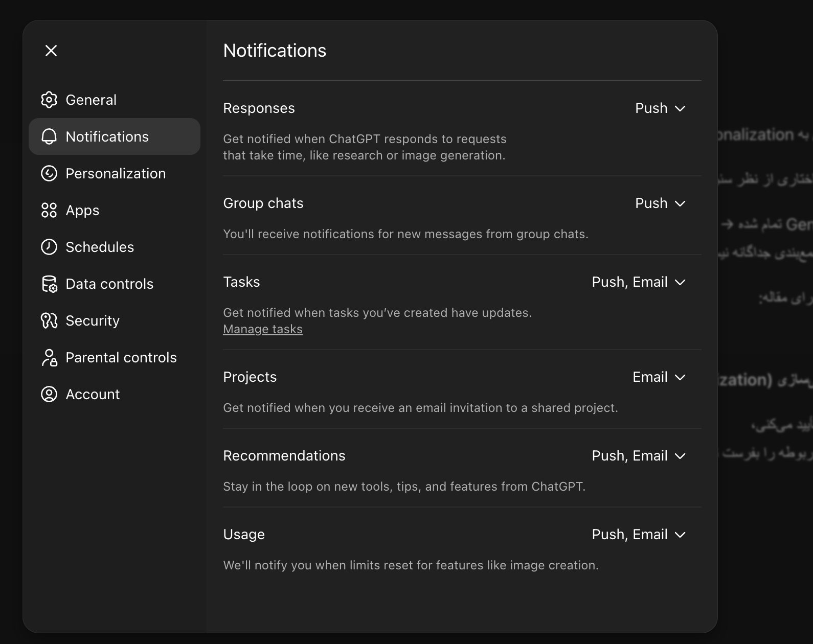813x644 pixels.
Task: Click the Parental controls person icon
Action: click(x=49, y=357)
